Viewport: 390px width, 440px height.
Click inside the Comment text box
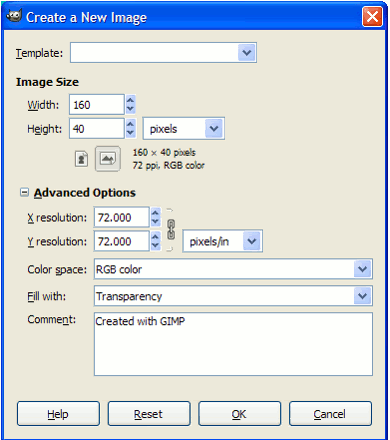click(x=233, y=344)
